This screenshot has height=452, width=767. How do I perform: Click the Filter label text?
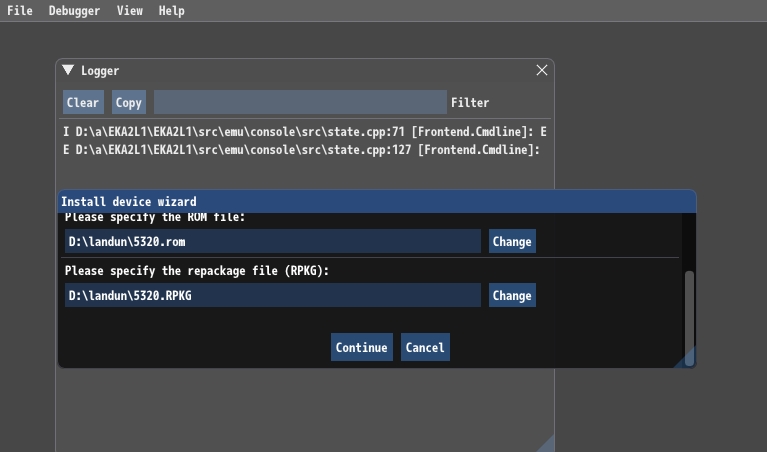pyautogui.click(x=470, y=102)
